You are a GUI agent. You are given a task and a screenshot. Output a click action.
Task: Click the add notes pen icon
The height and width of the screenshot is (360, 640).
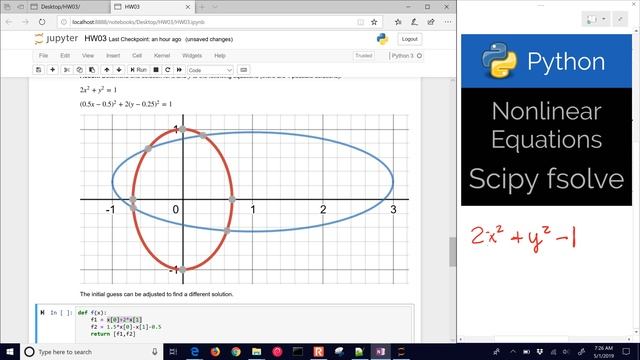point(414,22)
